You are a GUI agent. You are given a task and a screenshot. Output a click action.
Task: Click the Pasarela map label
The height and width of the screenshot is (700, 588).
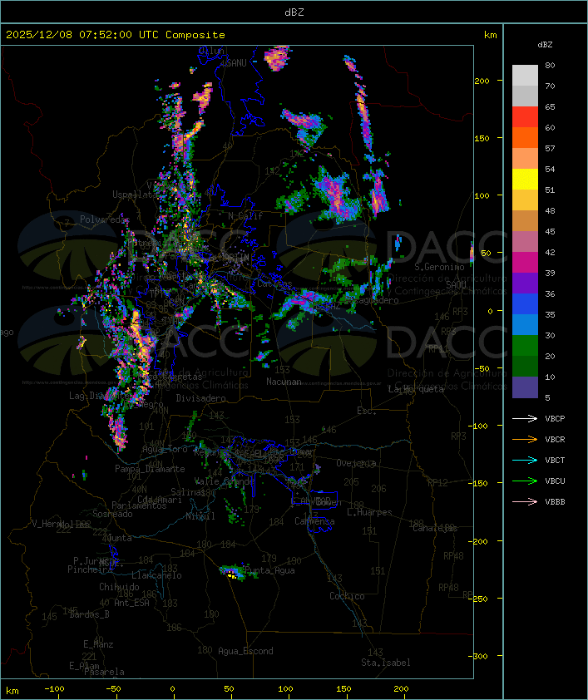tap(104, 672)
